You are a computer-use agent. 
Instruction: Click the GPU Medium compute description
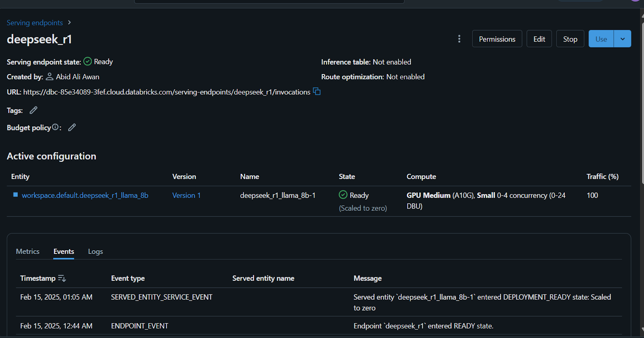pyautogui.click(x=486, y=200)
